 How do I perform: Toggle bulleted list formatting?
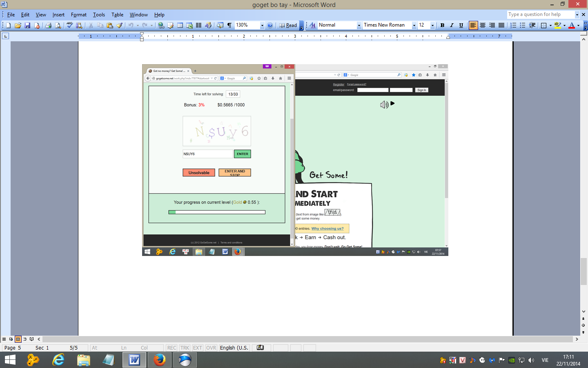(x=523, y=25)
